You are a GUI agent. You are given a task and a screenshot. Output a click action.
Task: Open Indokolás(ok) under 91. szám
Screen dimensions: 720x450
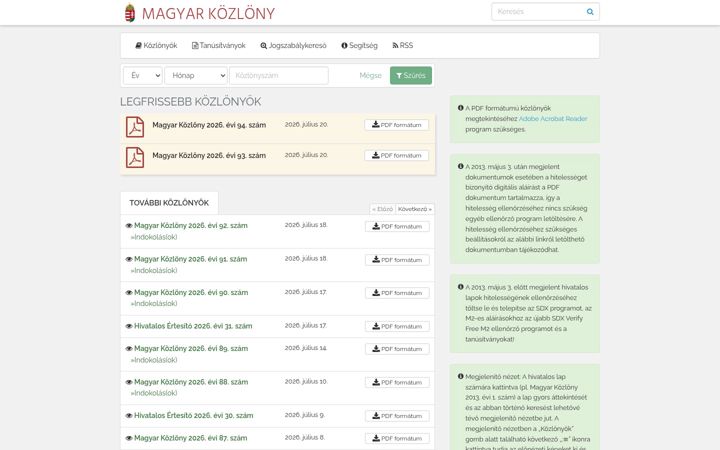154,270
